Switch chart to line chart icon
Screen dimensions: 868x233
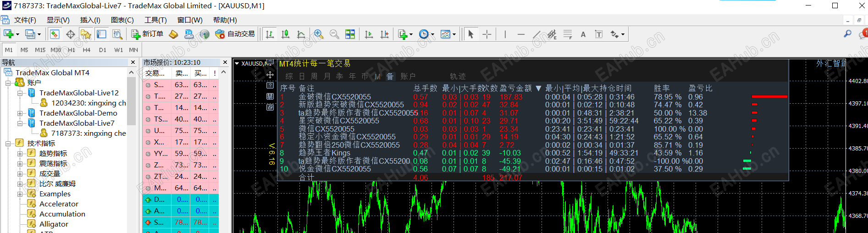coord(301,34)
